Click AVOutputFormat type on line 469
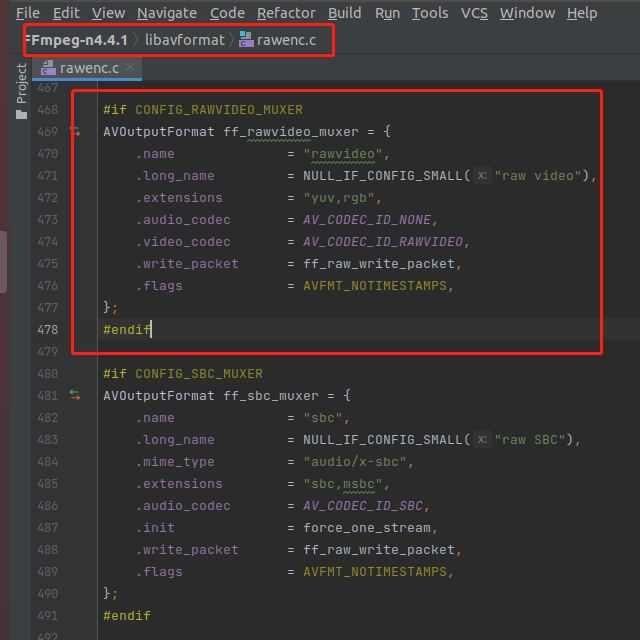The image size is (640, 640). click(x=159, y=132)
